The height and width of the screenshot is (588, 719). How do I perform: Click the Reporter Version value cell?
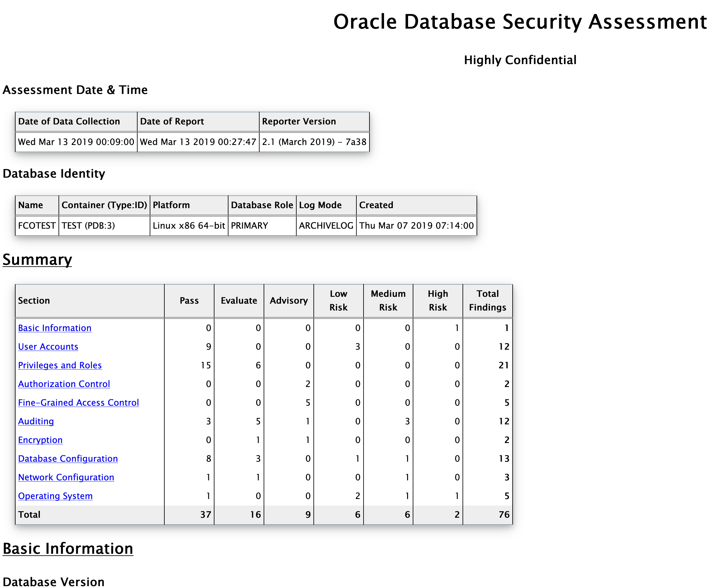coord(314,142)
